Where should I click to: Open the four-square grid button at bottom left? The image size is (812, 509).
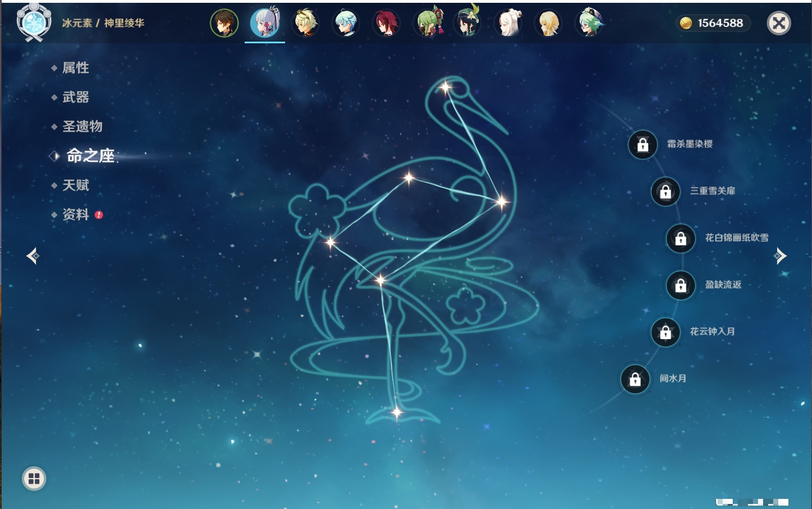pyautogui.click(x=34, y=479)
